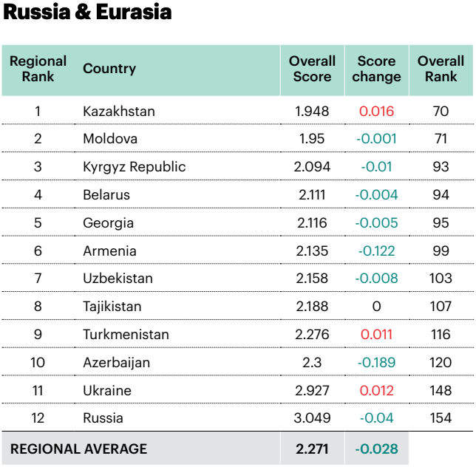Click the Score change column header

point(376,69)
